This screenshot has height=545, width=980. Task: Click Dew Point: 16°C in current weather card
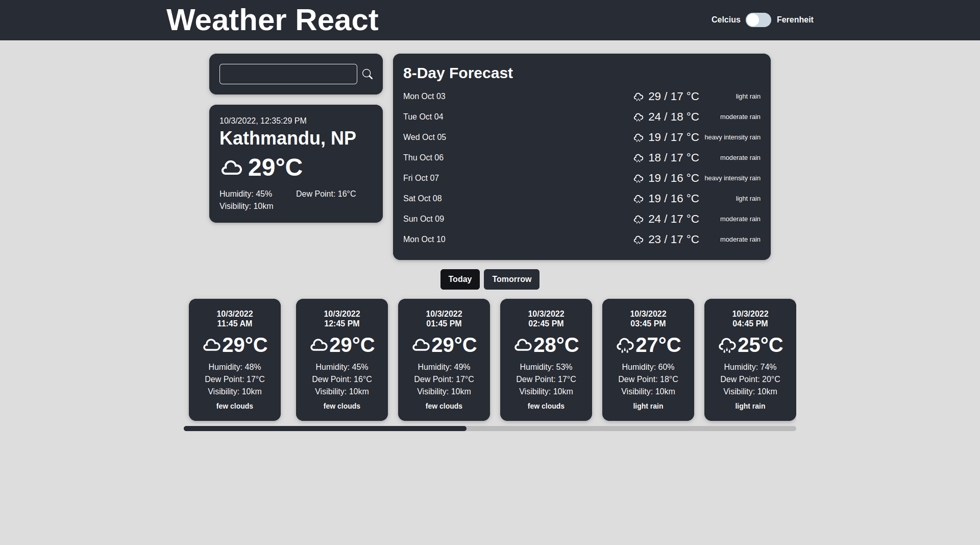[x=326, y=194]
